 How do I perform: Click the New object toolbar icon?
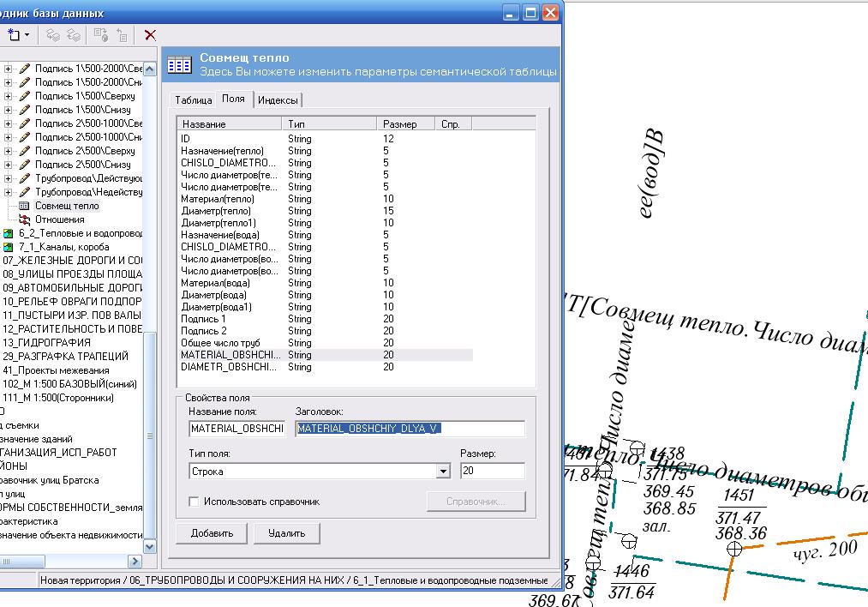pos(14,35)
